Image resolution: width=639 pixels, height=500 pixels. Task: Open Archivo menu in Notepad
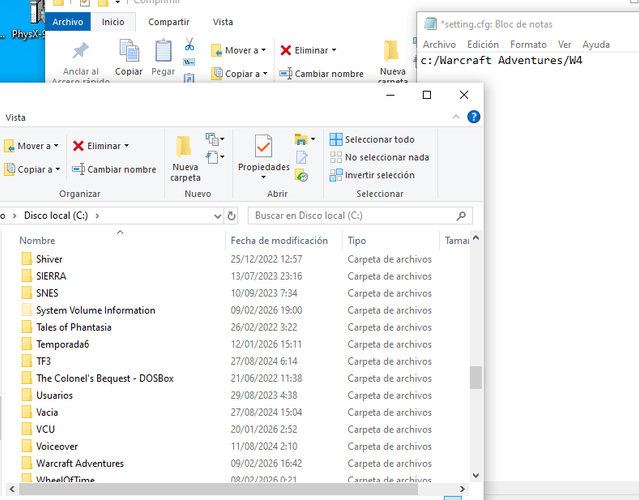[439, 44]
